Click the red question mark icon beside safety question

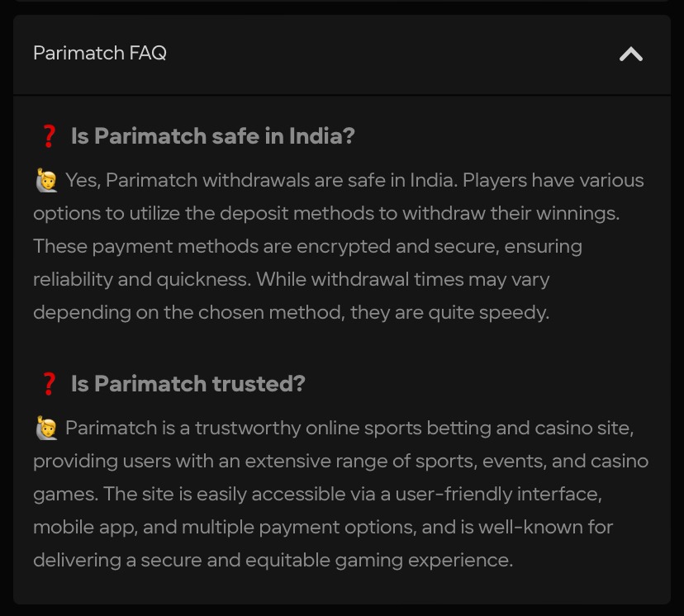click(49, 135)
